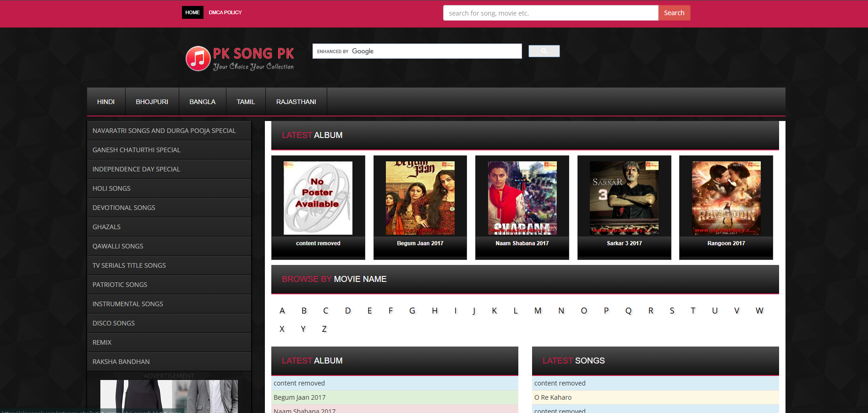Focus the 'search for song, movie' field
The height and width of the screenshot is (413, 868).
(550, 13)
